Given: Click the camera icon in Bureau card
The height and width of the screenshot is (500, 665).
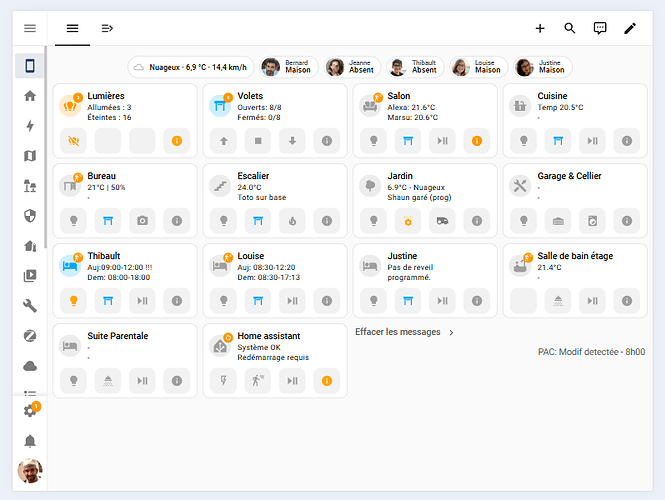Looking at the screenshot, I should pos(142,219).
